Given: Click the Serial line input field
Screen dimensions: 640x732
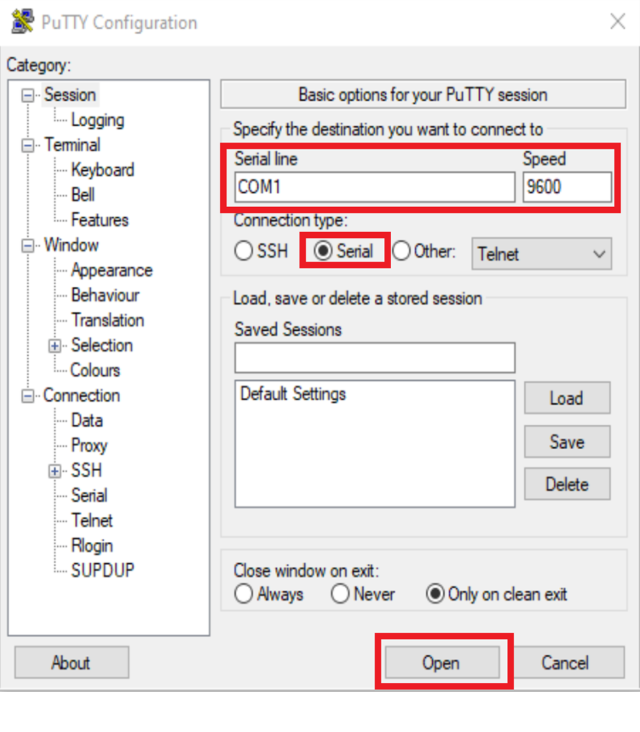Looking at the screenshot, I should (x=374, y=187).
